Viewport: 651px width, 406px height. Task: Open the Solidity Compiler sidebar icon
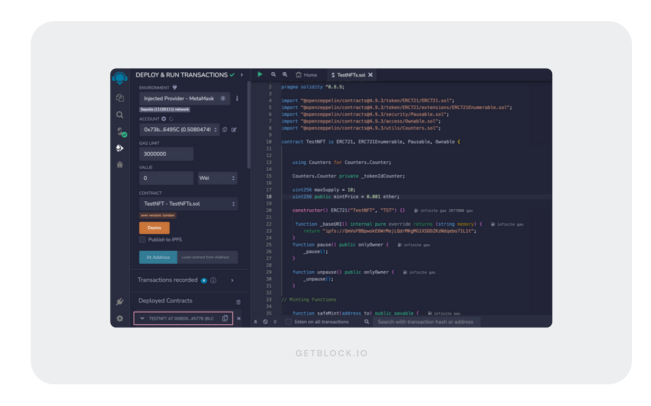click(121, 132)
